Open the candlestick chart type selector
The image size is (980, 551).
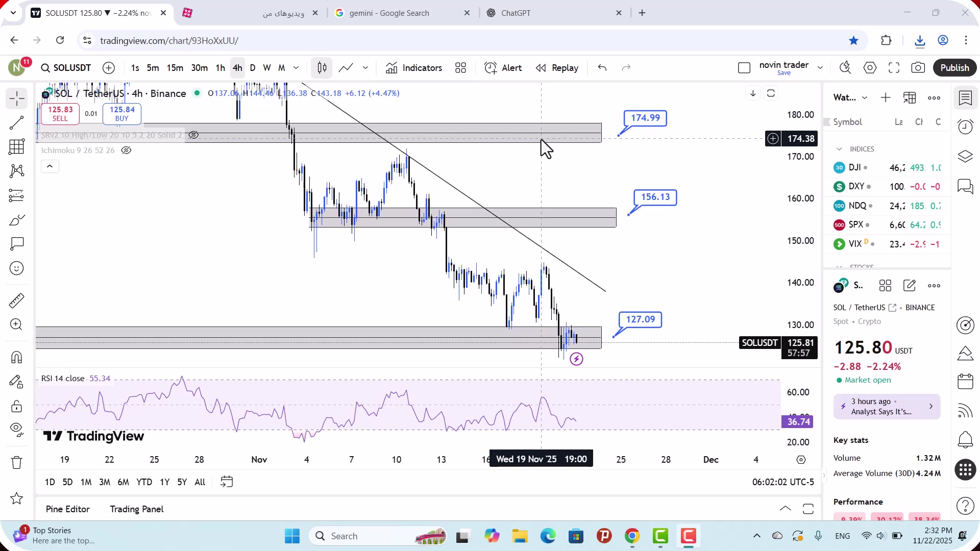tap(322, 68)
